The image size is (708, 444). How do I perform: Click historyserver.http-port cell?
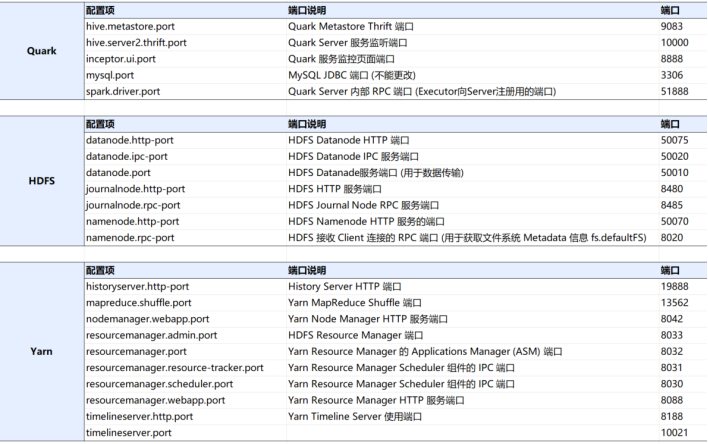pos(185,287)
